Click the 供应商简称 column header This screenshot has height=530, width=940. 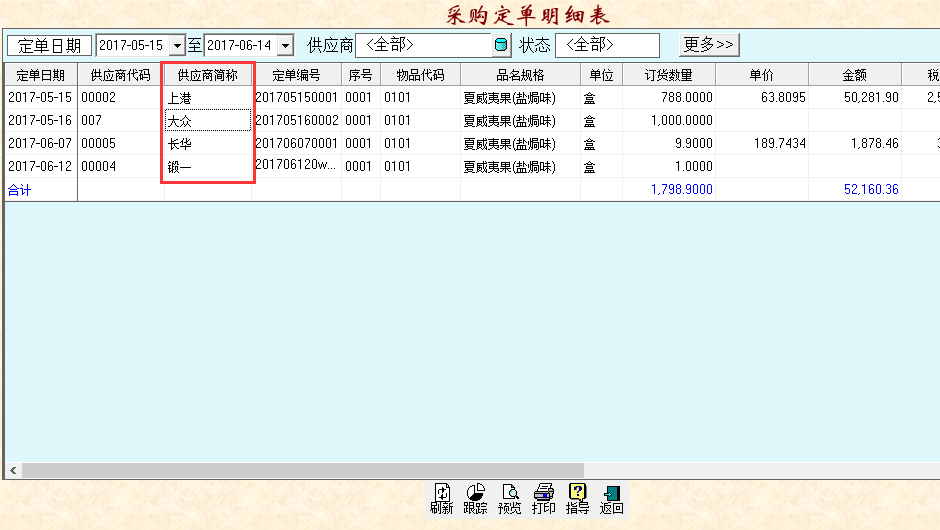[207, 75]
